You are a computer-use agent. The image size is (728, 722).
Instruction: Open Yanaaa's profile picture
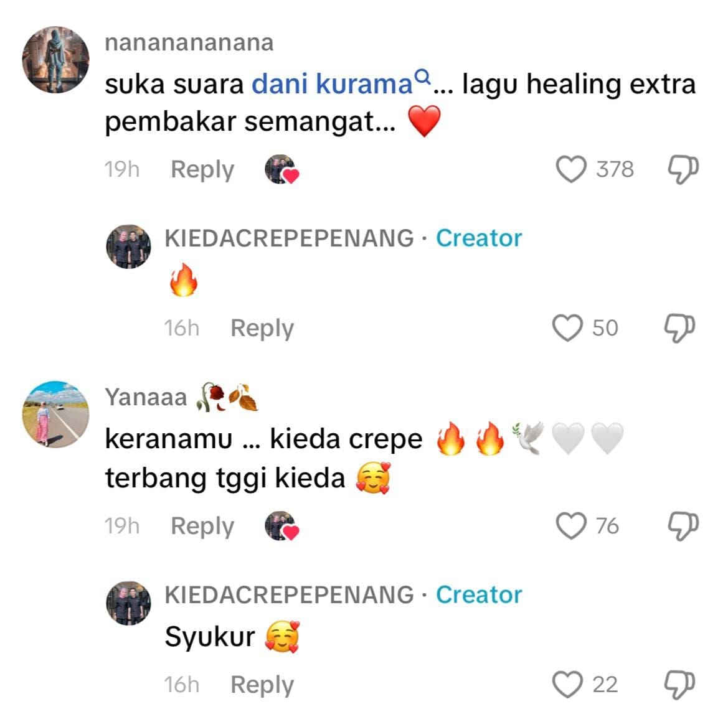point(55,415)
